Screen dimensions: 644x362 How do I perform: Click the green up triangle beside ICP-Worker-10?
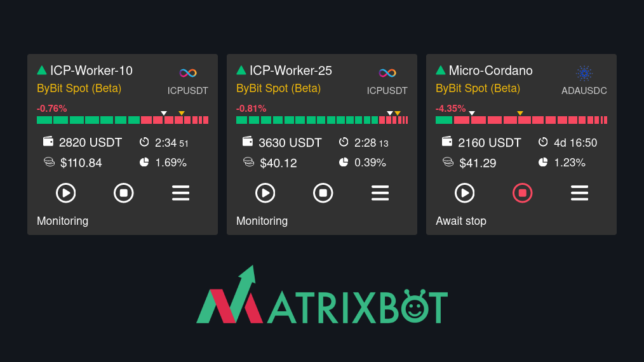42,70
